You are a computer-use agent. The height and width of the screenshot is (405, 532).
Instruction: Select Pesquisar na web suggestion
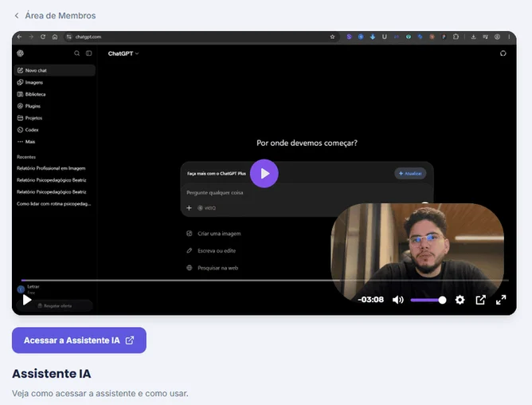point(213,268)
